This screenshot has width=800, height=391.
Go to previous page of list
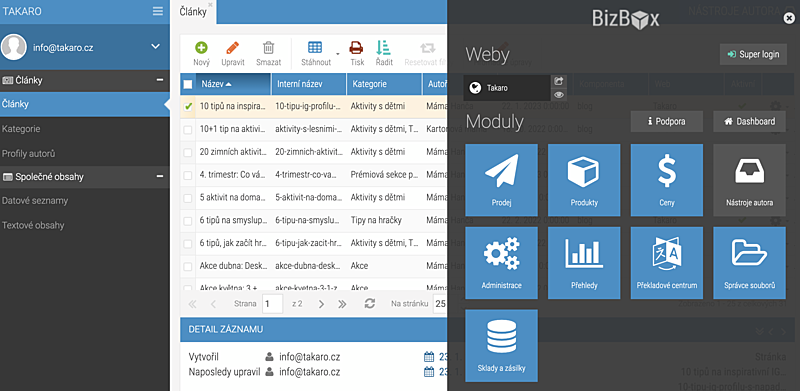click(x=213, y=304)
